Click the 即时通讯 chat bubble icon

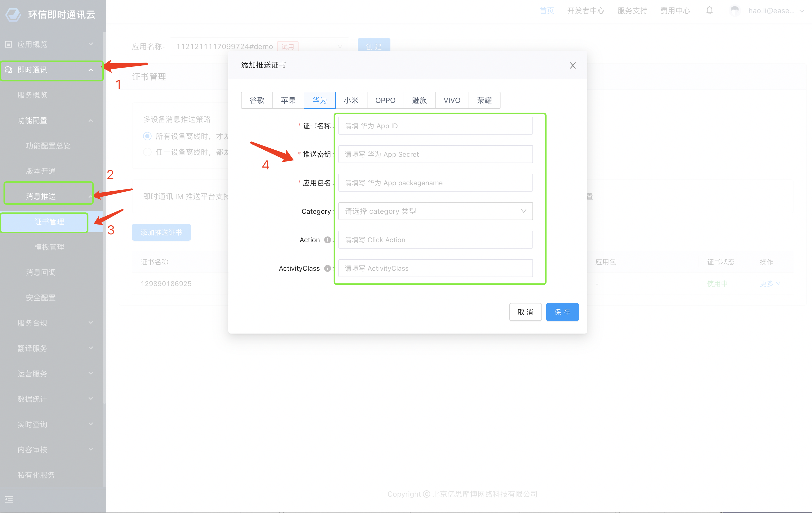(x=9, y=70)
